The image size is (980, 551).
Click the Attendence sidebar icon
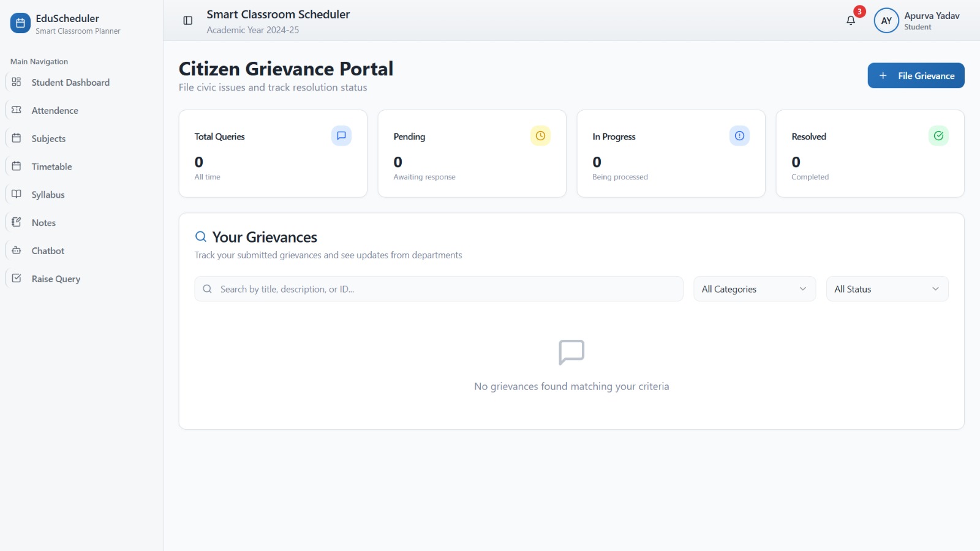tap(17, 110)
